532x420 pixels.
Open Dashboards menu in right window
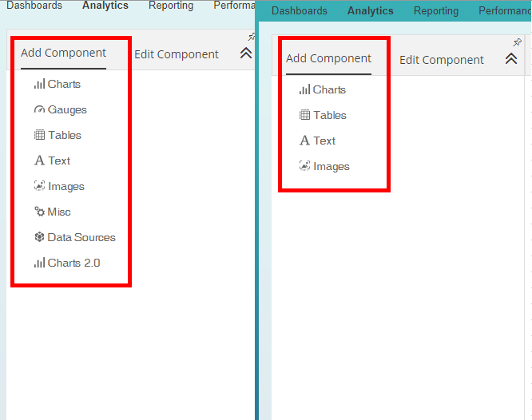(x=300, y=11)
